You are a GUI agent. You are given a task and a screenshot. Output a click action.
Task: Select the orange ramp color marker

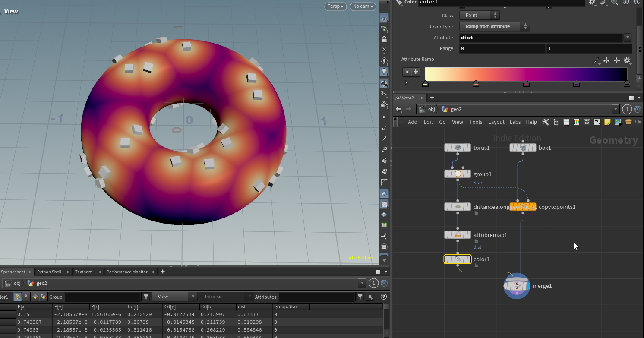tap(476, 84)
